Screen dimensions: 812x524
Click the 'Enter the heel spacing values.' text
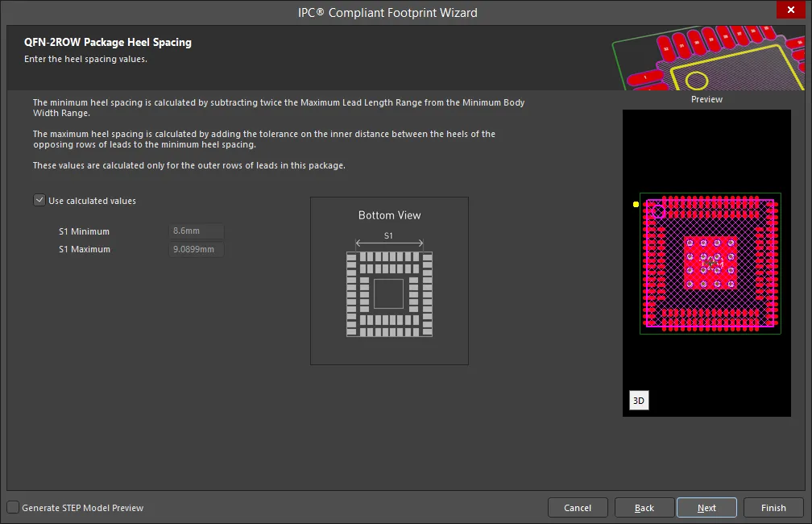[85, 59]
